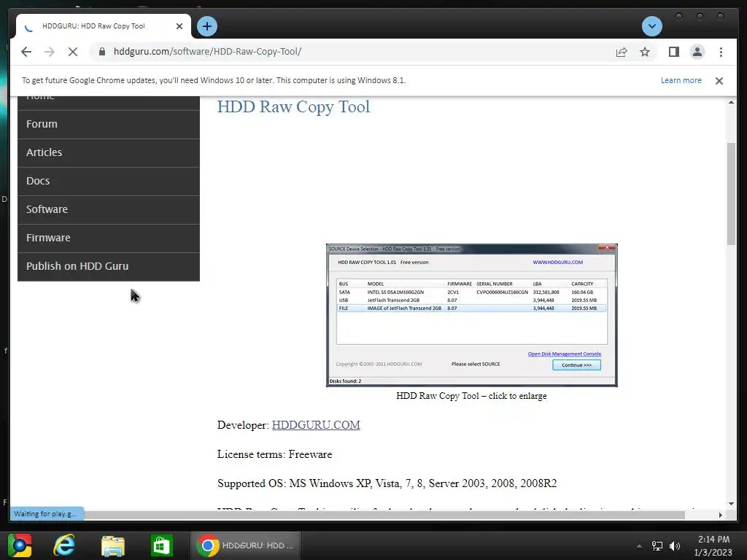The width and height of the screenshot is (747, 560).
Task: Click the scroll down arrow
Action: click(x=731, y=504)
